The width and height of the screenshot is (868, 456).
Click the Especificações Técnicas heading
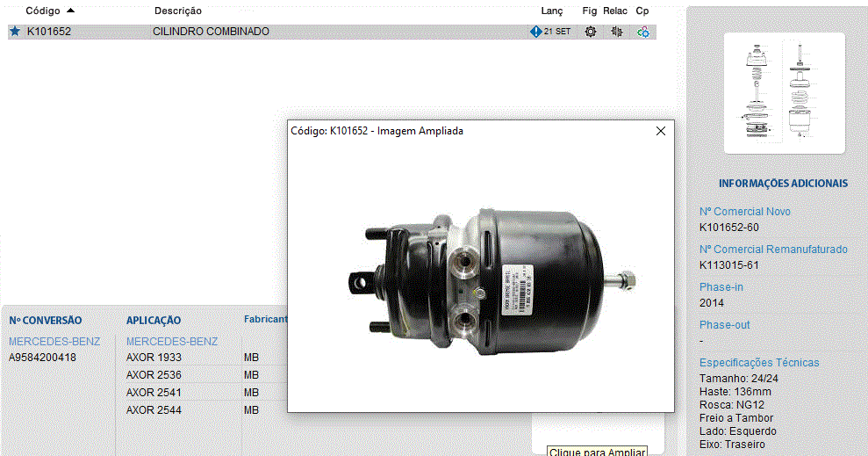tap(758, 363)
